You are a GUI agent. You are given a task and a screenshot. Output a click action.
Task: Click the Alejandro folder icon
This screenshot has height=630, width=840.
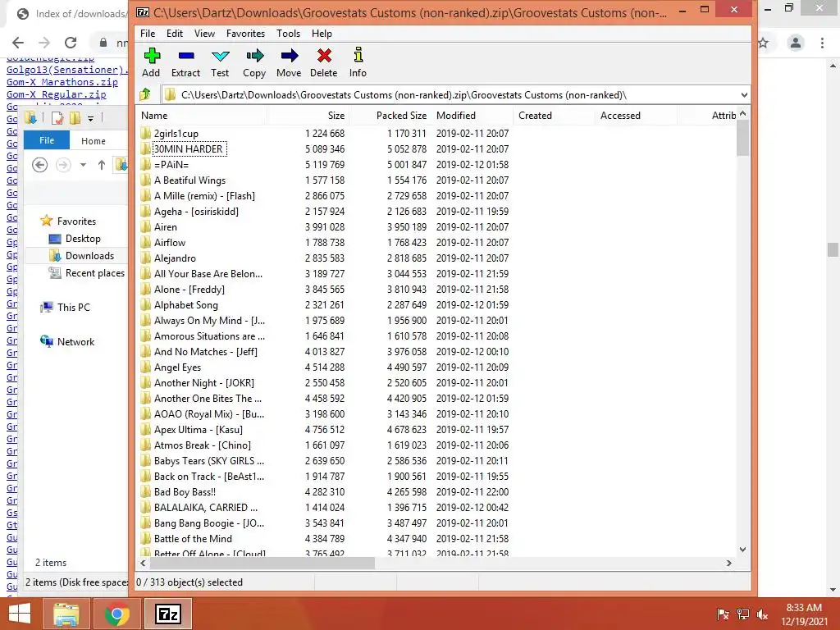(x=146, y=258)
